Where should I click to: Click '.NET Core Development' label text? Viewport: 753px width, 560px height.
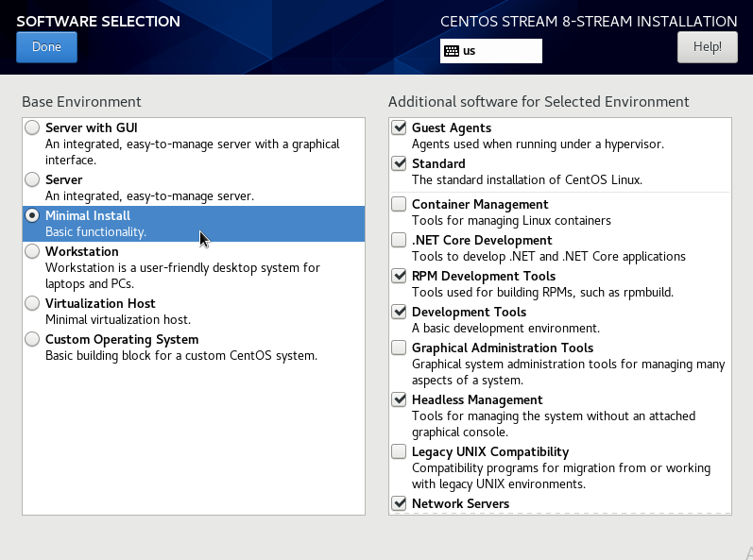coord(482,240)
